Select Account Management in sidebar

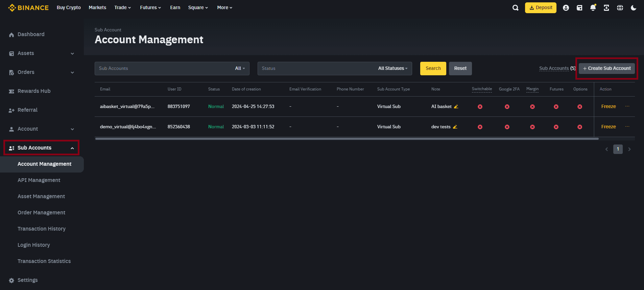[x=42, y=164]
